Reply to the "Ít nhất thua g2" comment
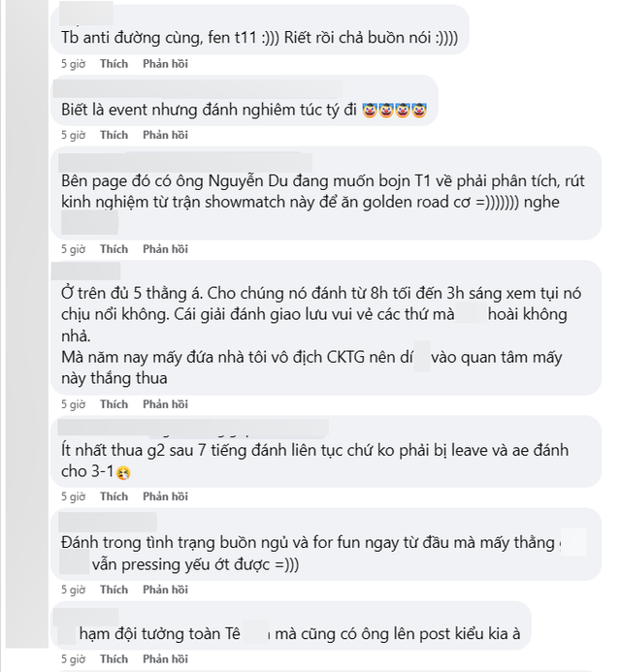The width and height of the screenshot is (621, 672). point(165,496)
